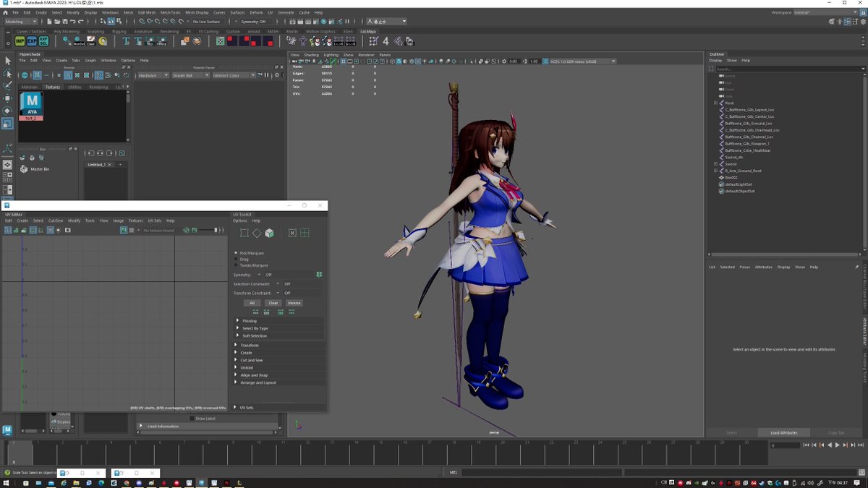The image size is (868, 488).
Task: Open the Shading menu in viewport panel
Action: click(311, 55)
